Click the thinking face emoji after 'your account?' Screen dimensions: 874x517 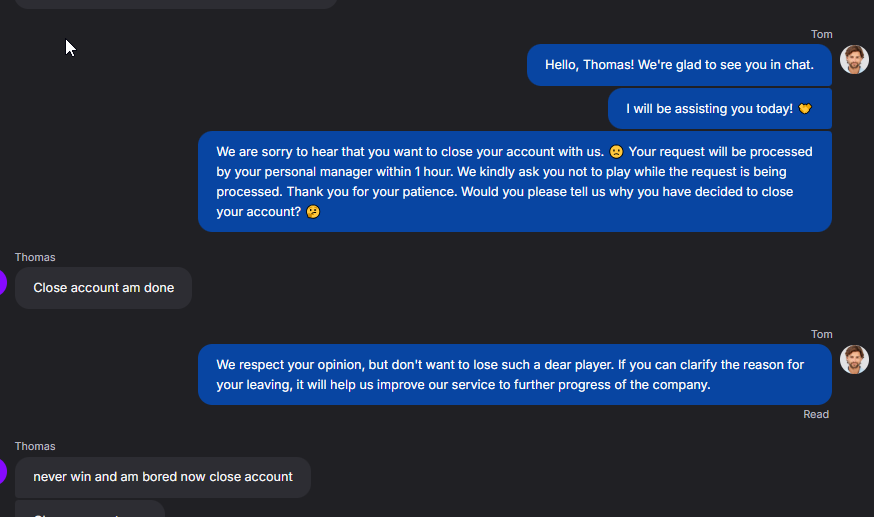point(313,212)
